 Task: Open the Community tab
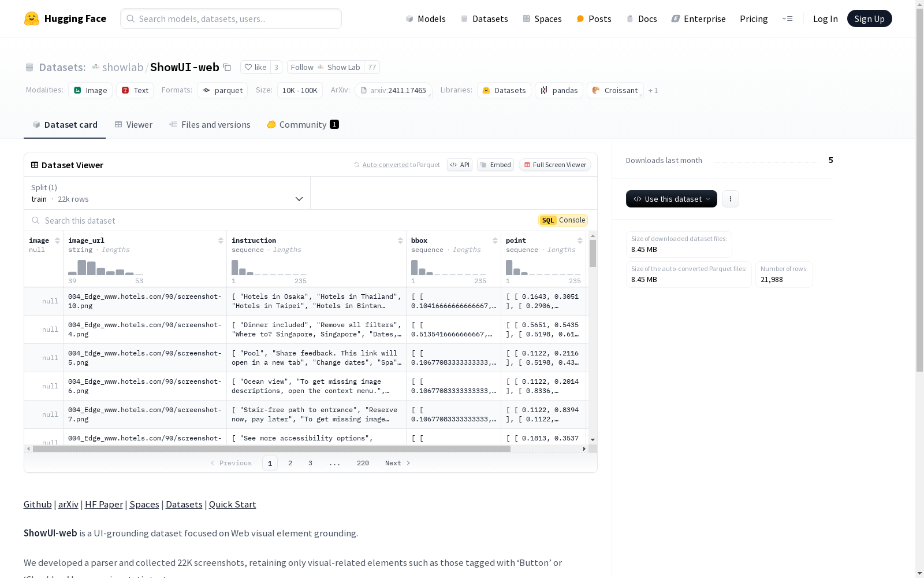(303, 125)
